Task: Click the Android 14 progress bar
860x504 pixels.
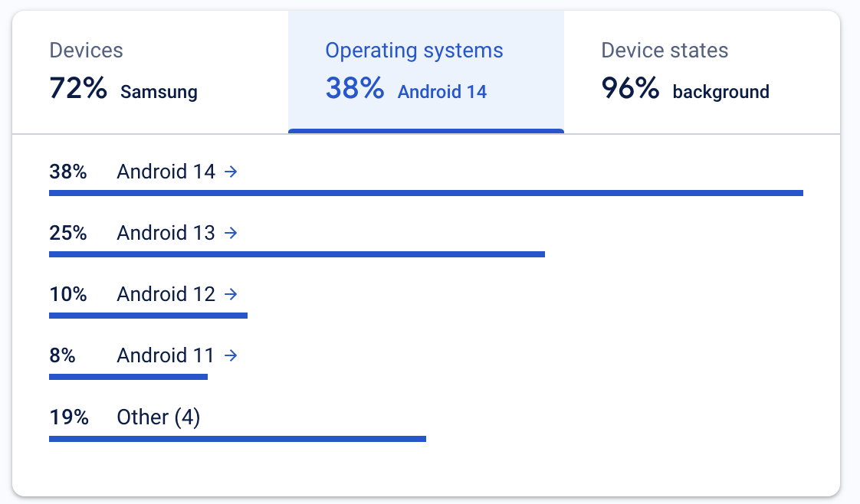Action: click(425, 193)
